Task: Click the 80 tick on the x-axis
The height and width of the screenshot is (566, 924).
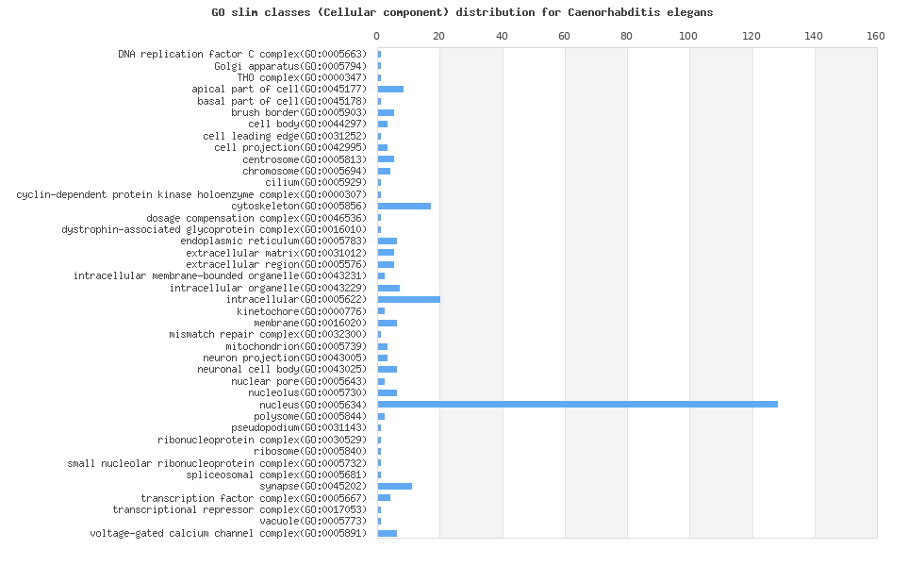Action: [x=626, y=36]
